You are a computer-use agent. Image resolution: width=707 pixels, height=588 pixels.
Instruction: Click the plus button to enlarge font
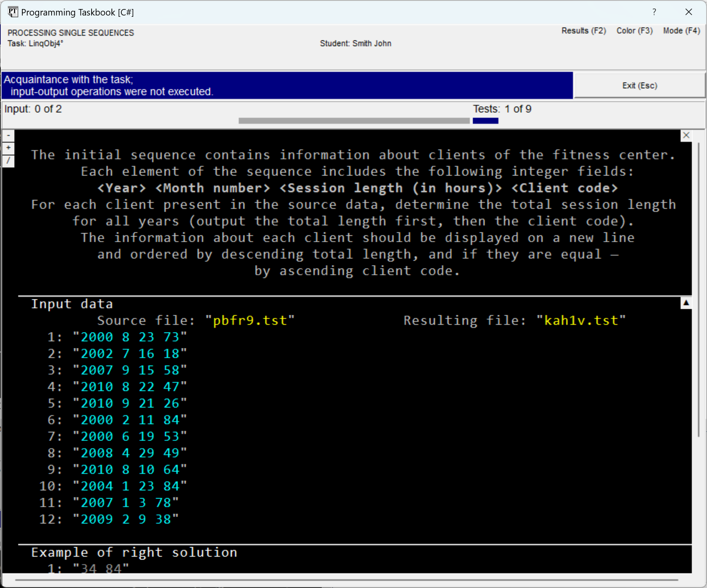pyautogui.click(x=8, y=148)
